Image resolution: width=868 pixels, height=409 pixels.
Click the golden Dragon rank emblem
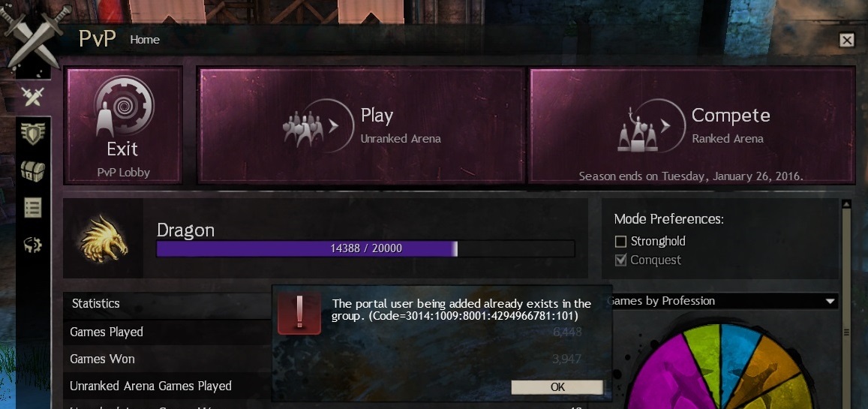[104, 238]
